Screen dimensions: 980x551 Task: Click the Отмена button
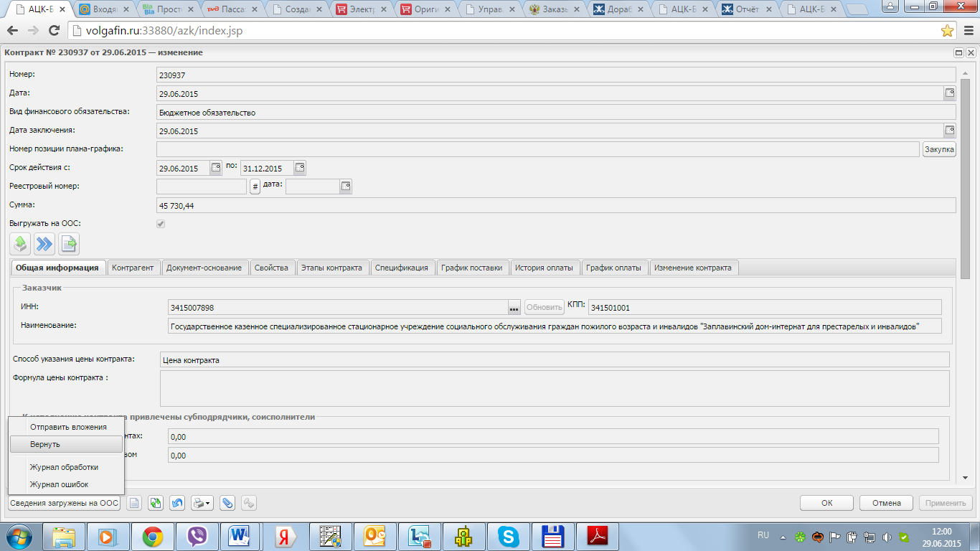pyautogui.click(x=886, y=503)
